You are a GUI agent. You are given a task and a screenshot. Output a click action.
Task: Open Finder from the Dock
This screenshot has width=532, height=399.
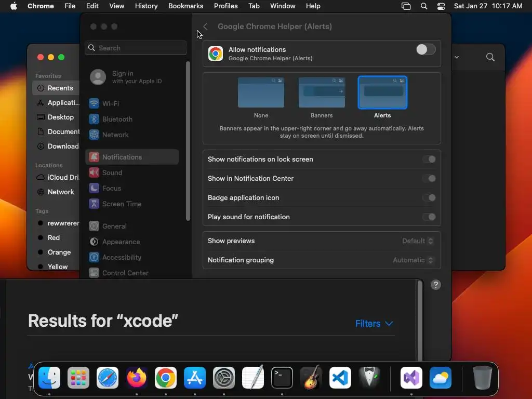pos(49,378)
